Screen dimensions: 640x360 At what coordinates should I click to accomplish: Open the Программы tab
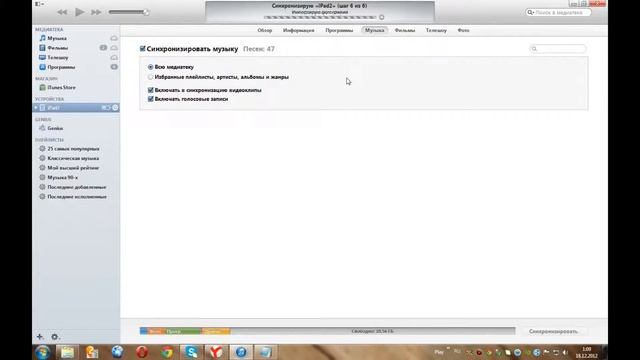339,30
